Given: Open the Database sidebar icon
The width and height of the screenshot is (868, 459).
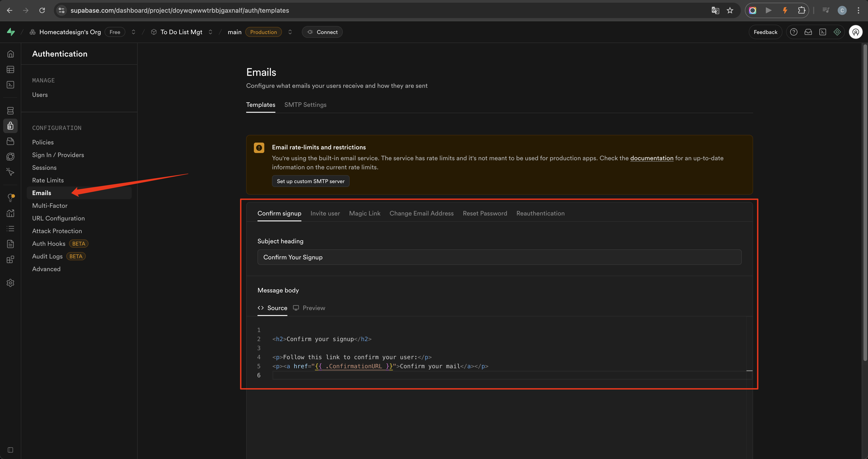Looking at the screenshot, I should click(10, 110).
